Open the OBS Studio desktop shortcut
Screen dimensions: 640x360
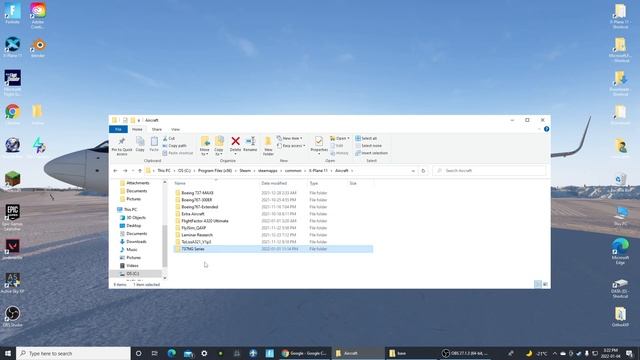[12, 317]
